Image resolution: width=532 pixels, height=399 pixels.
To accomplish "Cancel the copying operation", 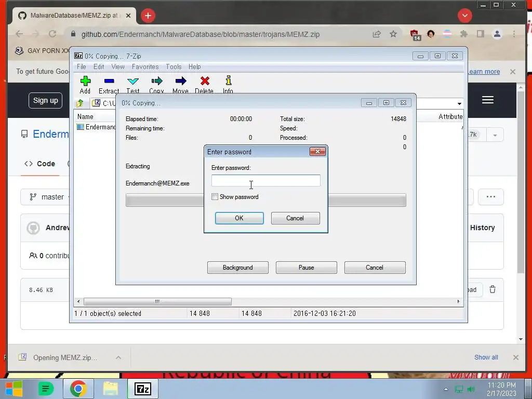I will (375, 268).
